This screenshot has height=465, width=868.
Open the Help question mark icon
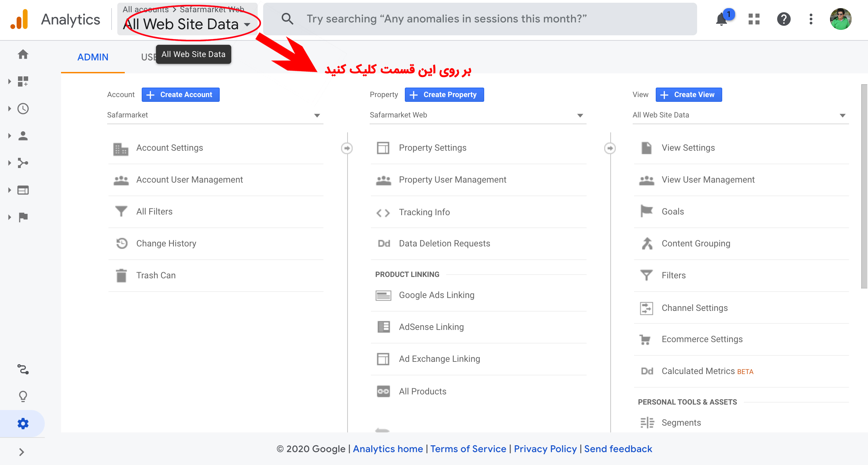click(784, 19)
